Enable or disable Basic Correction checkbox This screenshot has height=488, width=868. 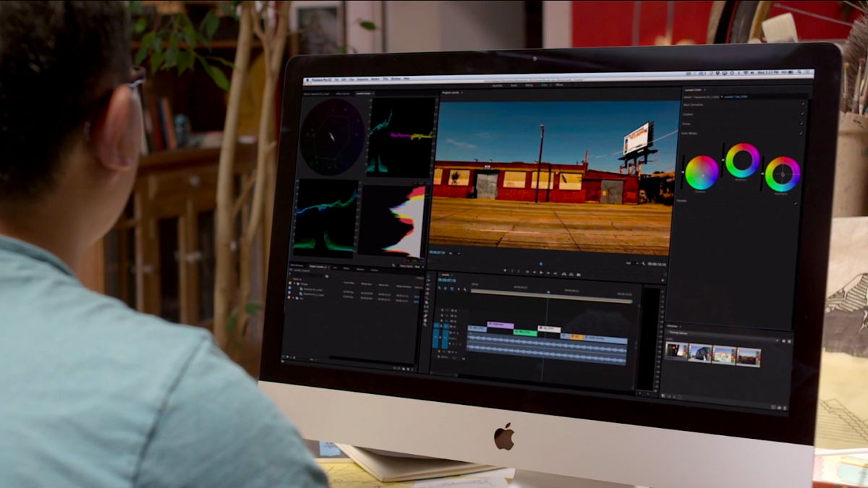pos(803,104)
